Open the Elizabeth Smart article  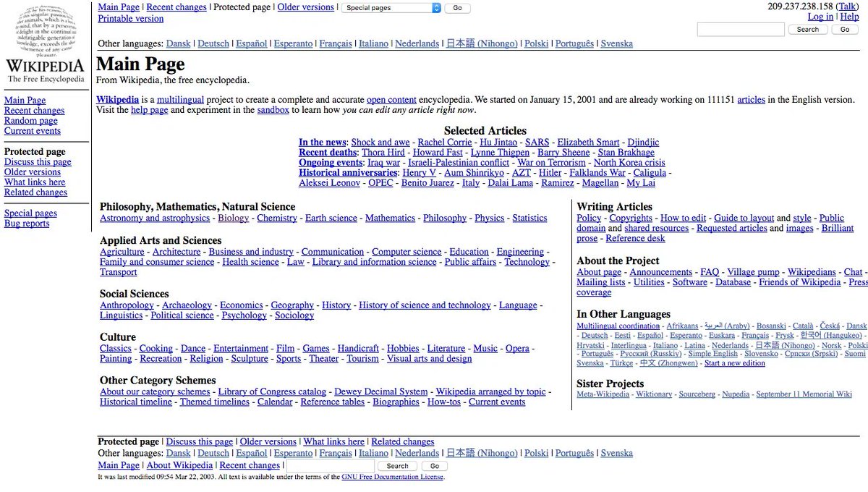(x=588, y=143)
